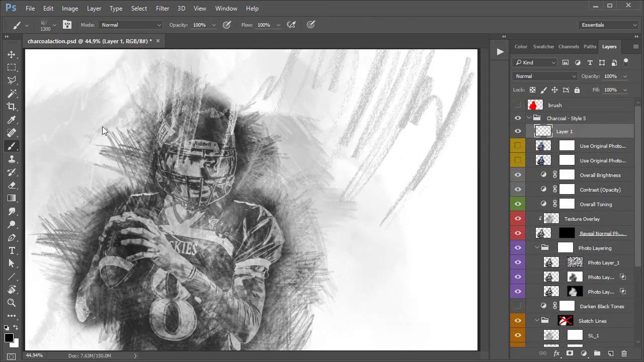Open the Edit Toolbar three-dots menu
The height and width of the screenshot is (362, 644).
[12, 316]
